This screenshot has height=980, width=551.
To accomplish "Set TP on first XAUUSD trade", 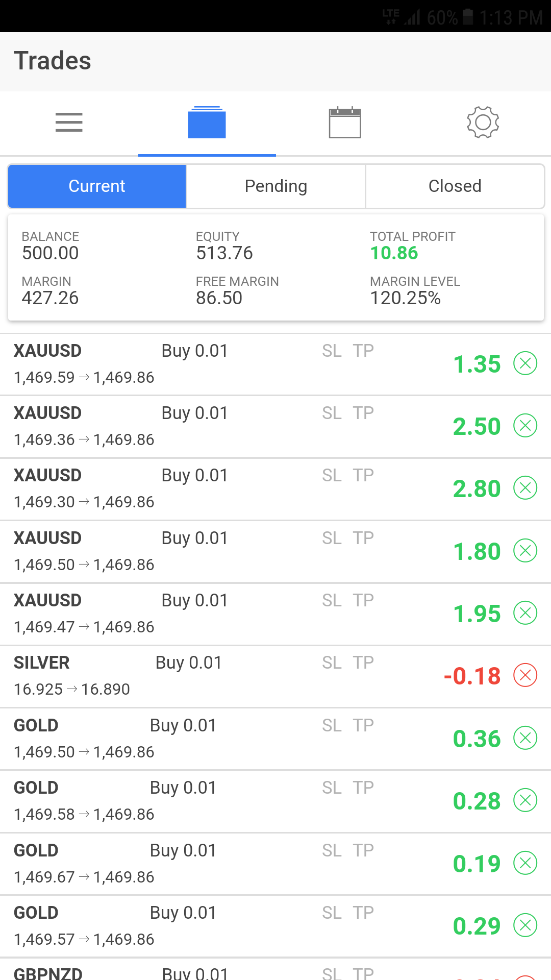I will coord(363,351).
